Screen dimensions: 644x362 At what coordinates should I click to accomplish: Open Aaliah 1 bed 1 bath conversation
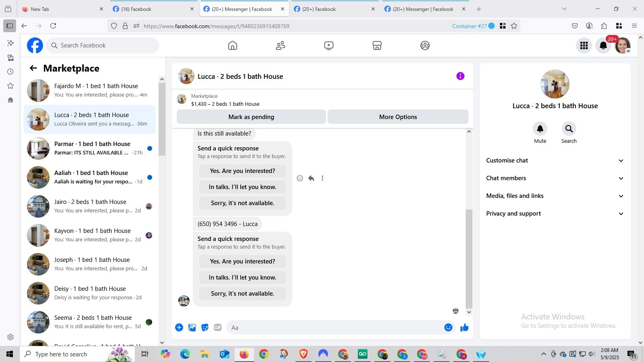point(89,177)
